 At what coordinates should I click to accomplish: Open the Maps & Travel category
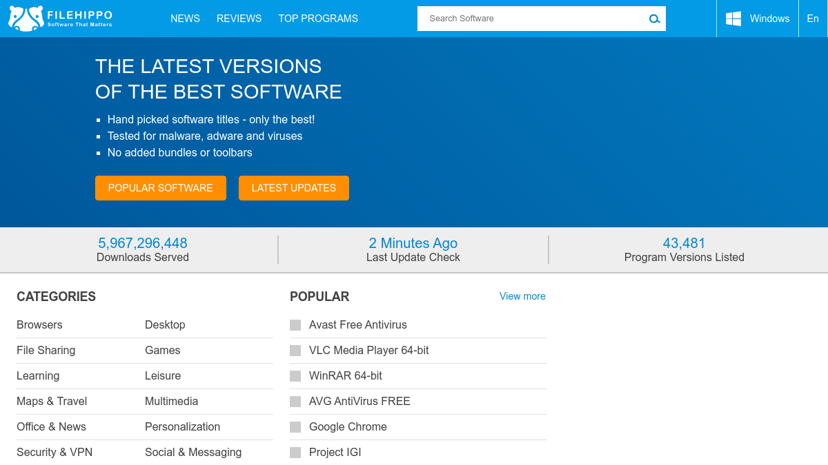52,401
